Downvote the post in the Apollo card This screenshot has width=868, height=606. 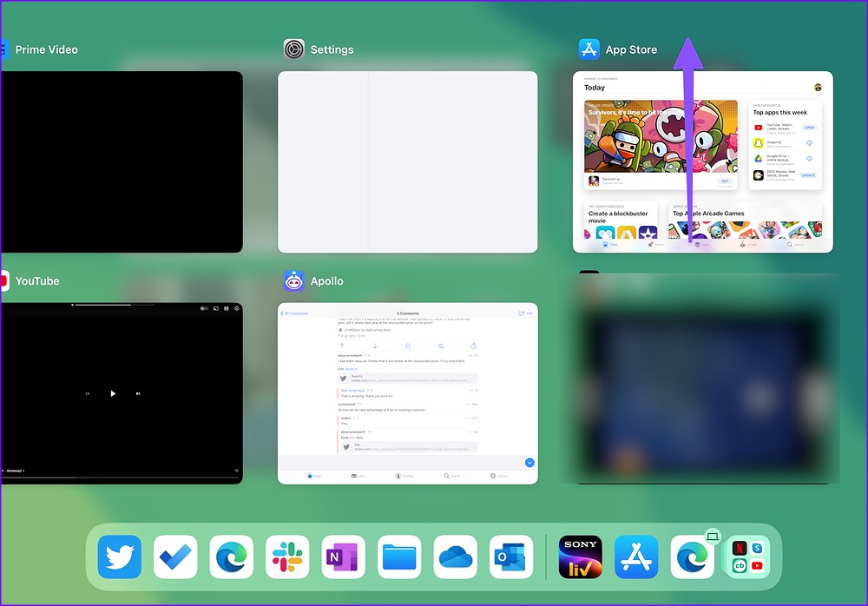coord(375,346)
